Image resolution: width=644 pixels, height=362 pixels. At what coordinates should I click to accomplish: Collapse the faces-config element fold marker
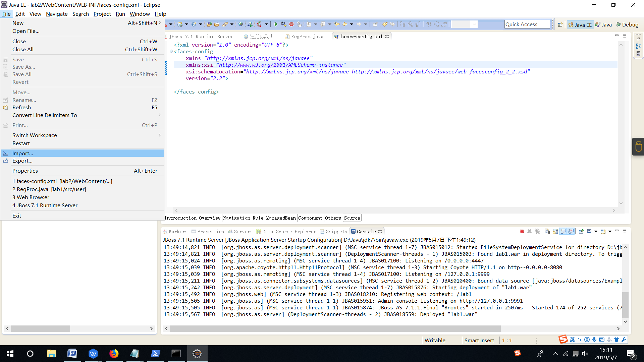(x=171, y=51)
